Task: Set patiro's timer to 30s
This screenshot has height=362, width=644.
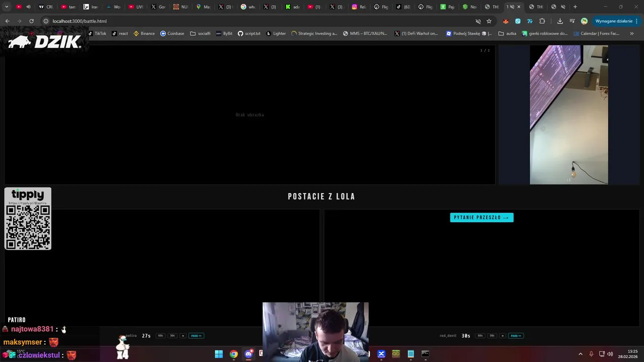Action: click(173, 336)
